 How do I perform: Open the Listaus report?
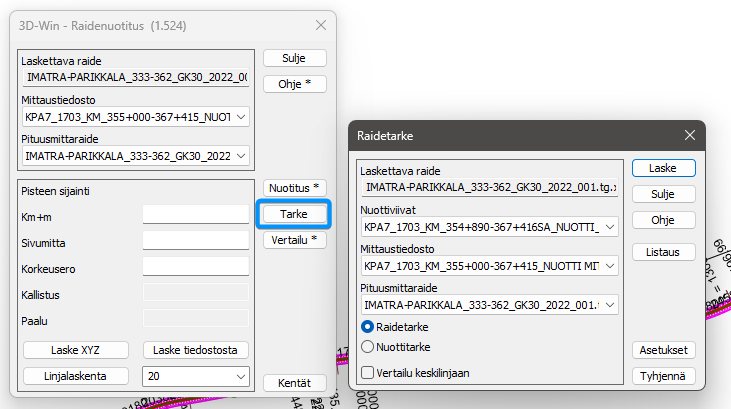[x=663, y=252]
